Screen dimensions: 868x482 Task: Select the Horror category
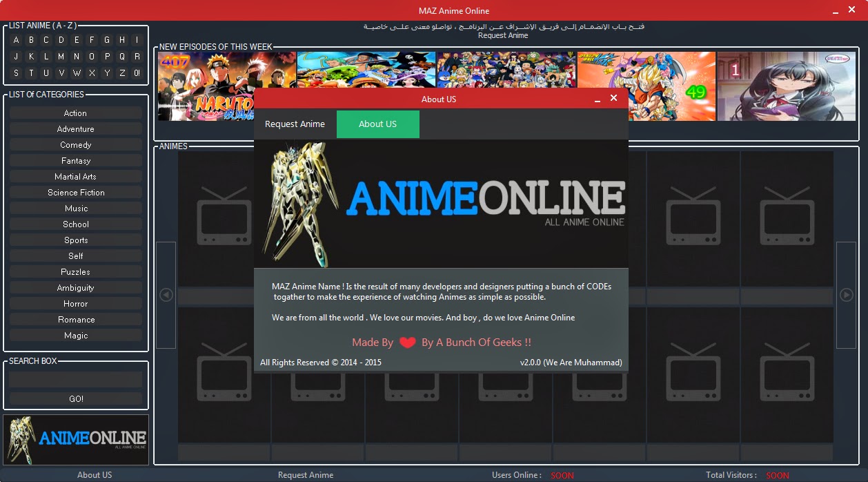[75, 303]
